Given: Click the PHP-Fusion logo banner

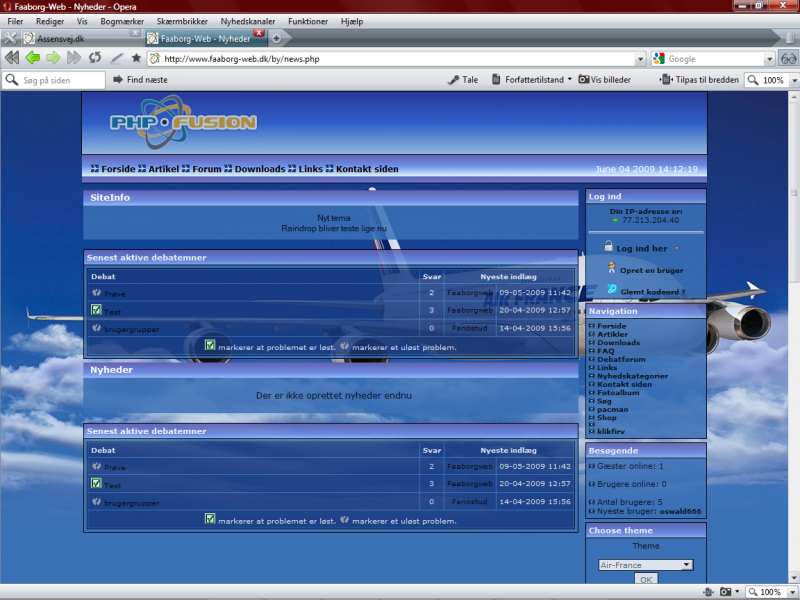Looking at the screenshot, I should tap(184, 121).
